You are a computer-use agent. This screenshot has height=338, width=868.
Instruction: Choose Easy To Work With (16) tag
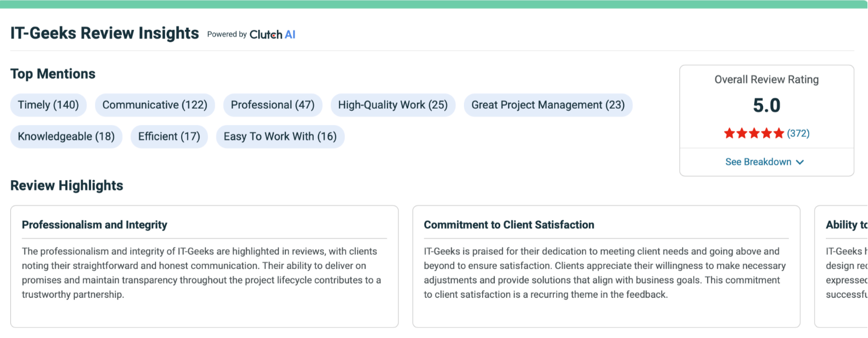pyautogui.click(x=280, y=136)
